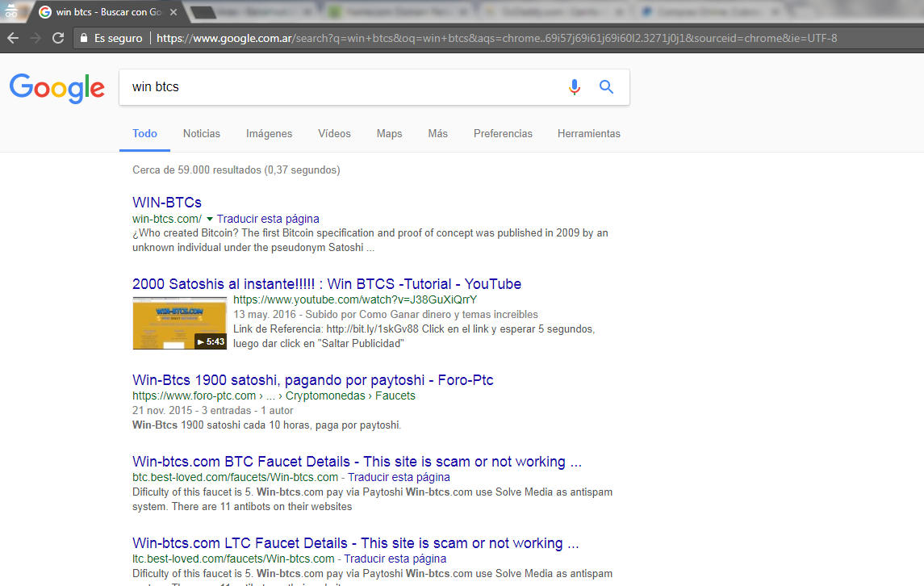The height and width of the screenshot is (586, 924).
Task: Open the Foro-Ptc Win-Btcs 1900 satoshi result
Action: 313,380
